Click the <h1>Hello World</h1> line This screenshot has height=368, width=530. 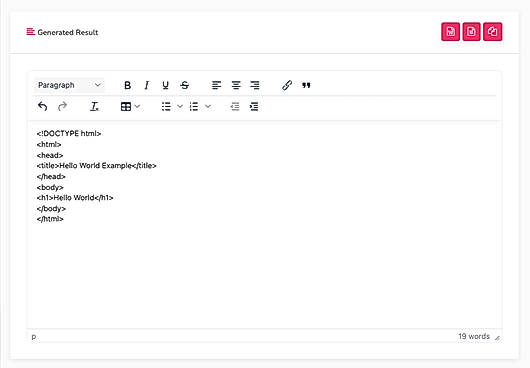[x=75, y=198]
